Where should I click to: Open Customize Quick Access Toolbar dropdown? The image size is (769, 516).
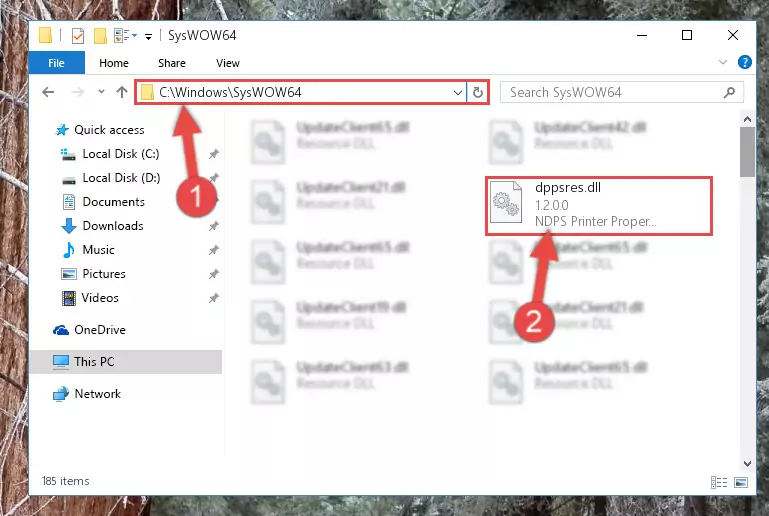point(148,36)
